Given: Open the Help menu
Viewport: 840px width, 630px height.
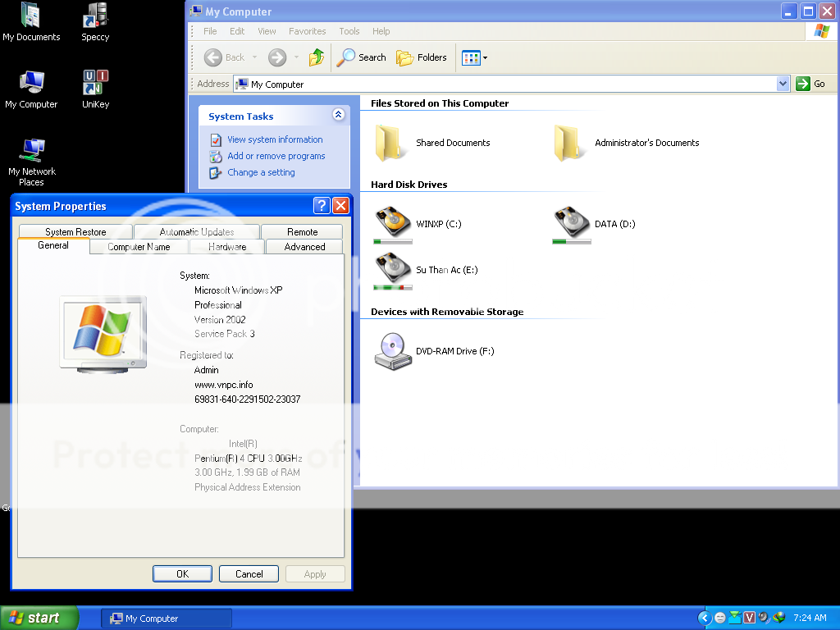Looking at the screenshot, I should point(381,31).
